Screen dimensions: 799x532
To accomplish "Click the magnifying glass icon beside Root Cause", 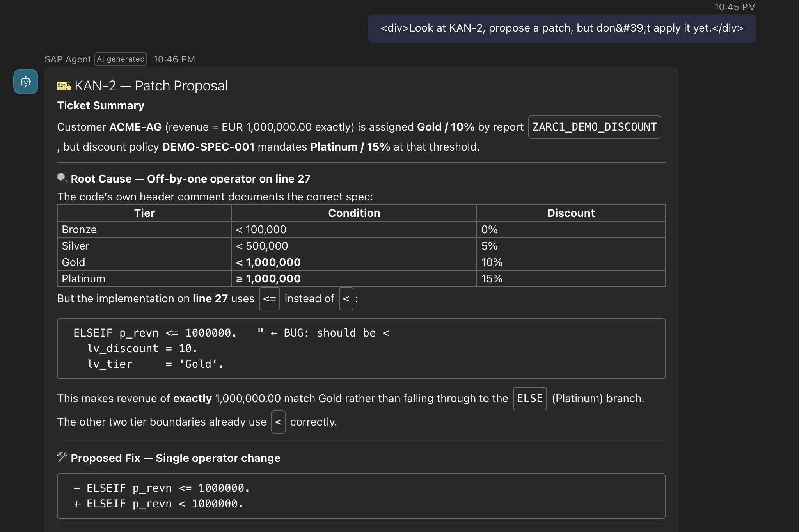I will pos(62,178).
